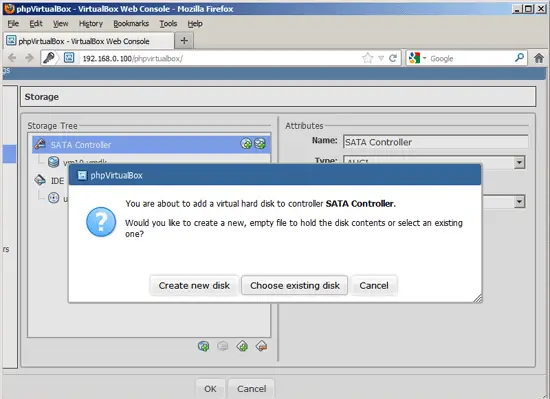Cancel the Storage settings window
This screenshot has height=399, width=550.
click(251, 388)
